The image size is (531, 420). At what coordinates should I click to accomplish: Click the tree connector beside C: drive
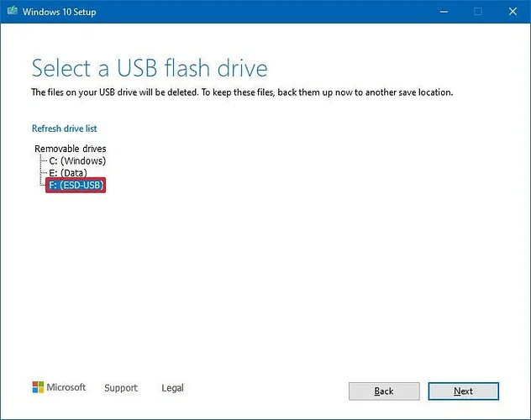[x=44, y=160]
